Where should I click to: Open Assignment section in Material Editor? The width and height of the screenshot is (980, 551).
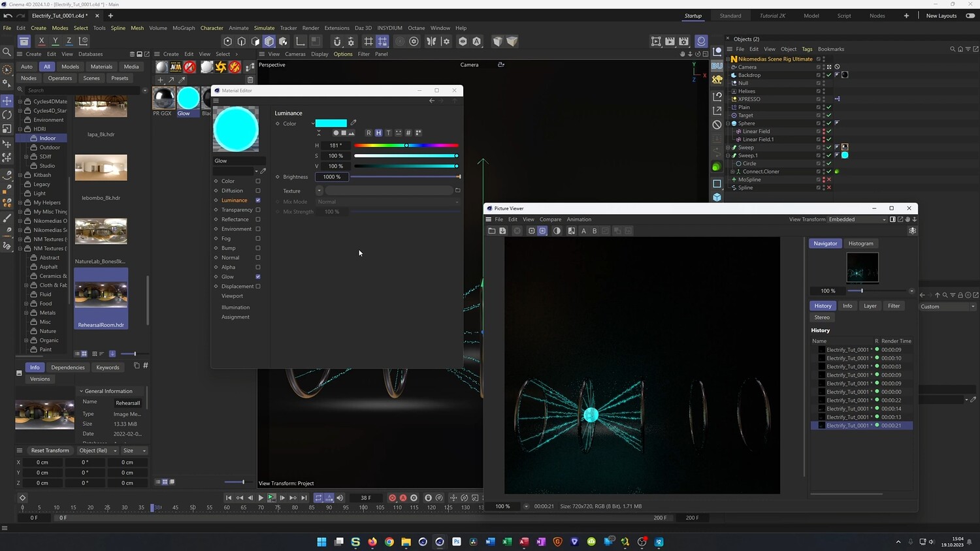tap(235, 317)
